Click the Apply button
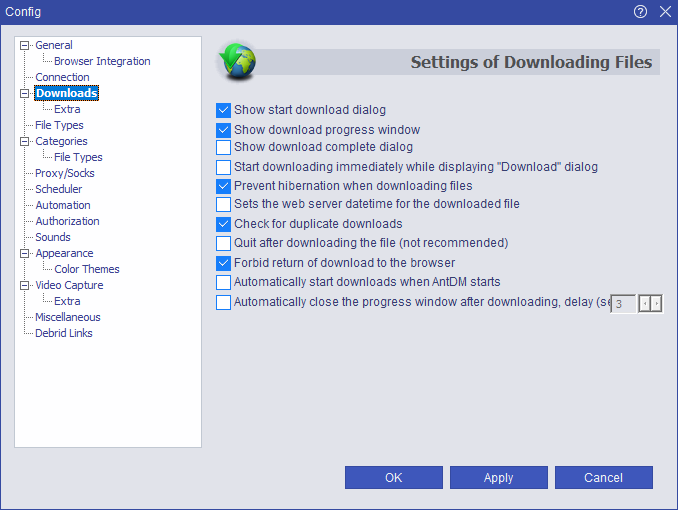The image size is (678, 510). pos(499,478)
